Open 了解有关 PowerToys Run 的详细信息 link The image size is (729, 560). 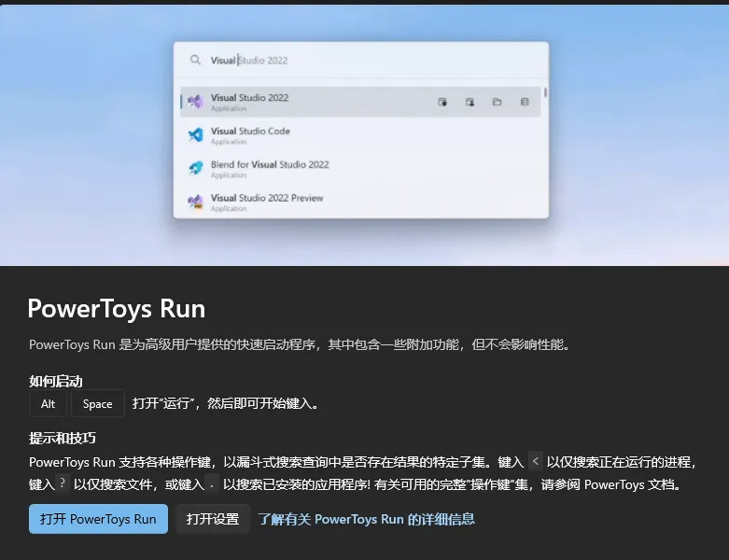pyautogui.click(x=366, y=519)
